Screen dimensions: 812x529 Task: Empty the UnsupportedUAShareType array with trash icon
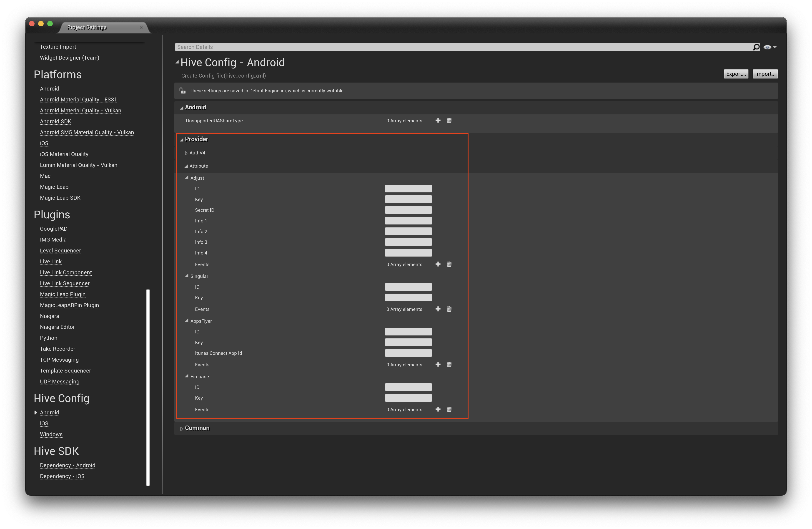click(x=449, y=121)
